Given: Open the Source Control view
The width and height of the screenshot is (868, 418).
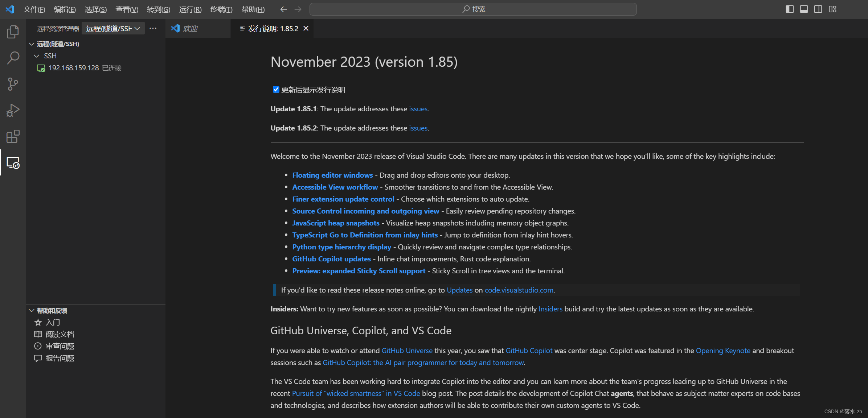Looking at the screenshot, I should 13,84.
